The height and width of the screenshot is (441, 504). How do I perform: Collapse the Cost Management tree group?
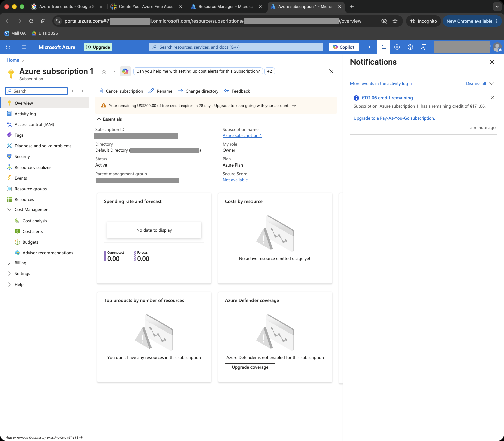point(9,210)
